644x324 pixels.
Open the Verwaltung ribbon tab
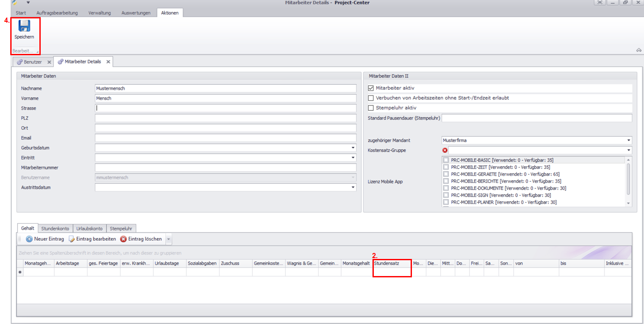pos(99,13)
